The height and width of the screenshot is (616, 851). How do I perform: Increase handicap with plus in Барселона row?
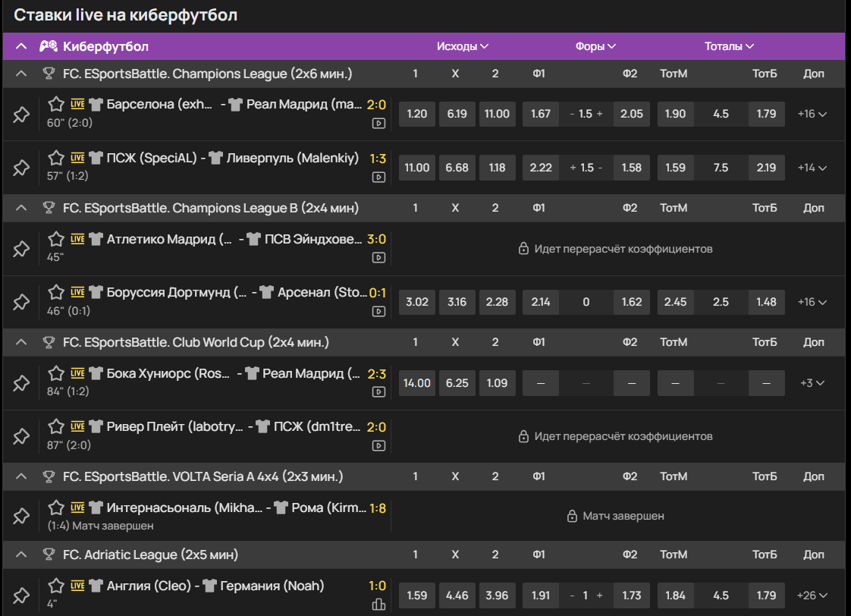pyautogui.click(x=600, y=114)
